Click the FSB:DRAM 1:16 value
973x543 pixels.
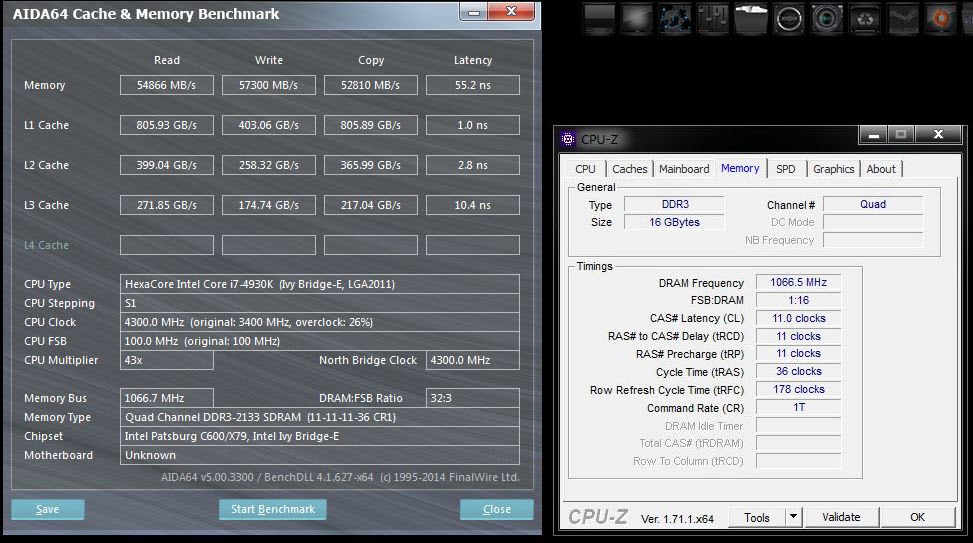(x=799, y=300)
